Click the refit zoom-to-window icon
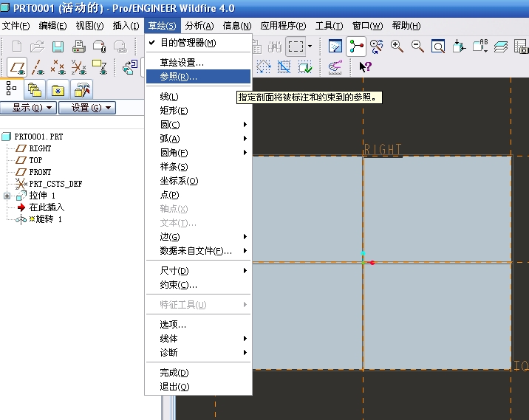 438,47
